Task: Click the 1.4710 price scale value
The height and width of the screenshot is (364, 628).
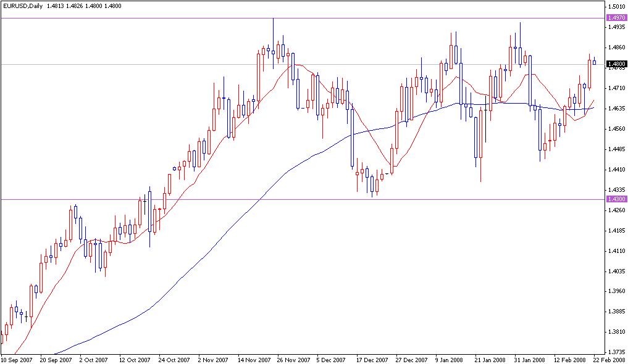Action: 617,88
